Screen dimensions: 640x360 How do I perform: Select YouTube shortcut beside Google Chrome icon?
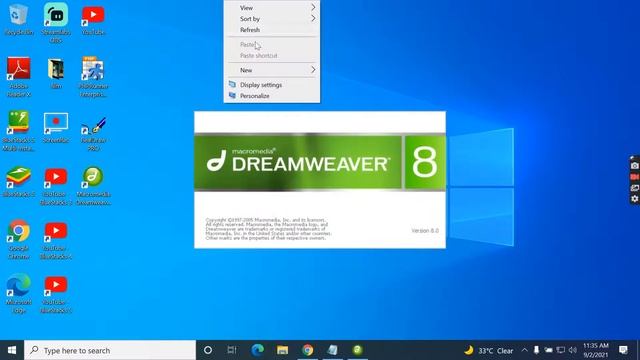[x=56, y=239]
